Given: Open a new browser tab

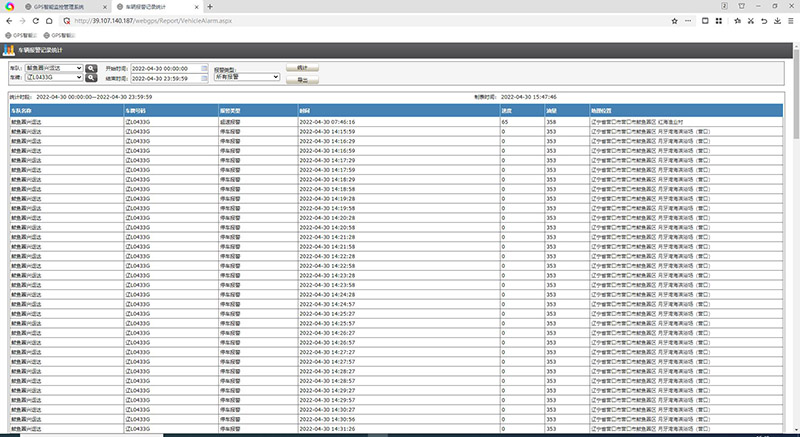Looking at the screenshot, I should click(210, 6).
